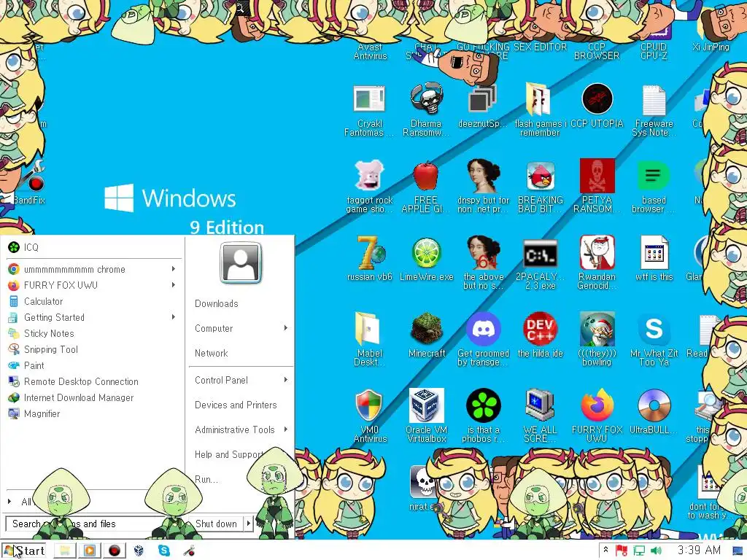Expand the Administrative Tools submenu arrow
Viewport: 747px width, 560px height.
click(286, 429)
